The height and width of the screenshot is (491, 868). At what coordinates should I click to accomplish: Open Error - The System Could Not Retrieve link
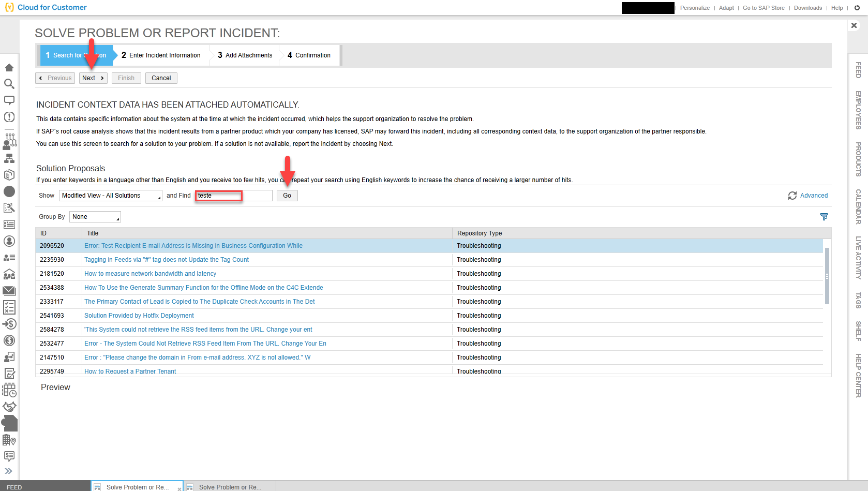click(205, 344)
